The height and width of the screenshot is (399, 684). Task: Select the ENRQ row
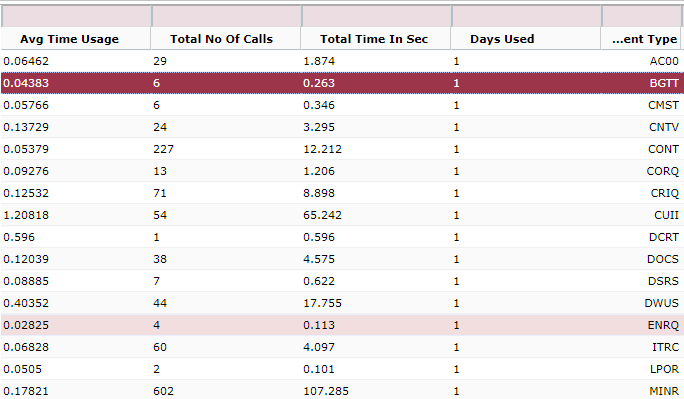pos(342,325)
